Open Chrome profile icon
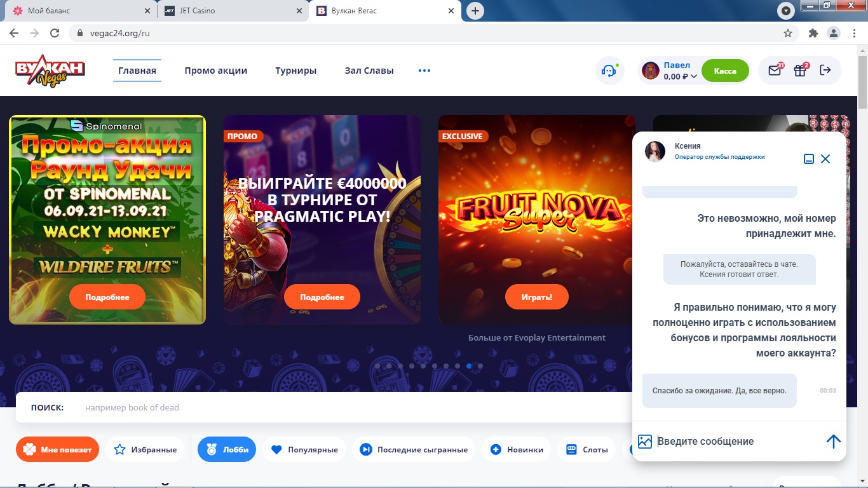Viewport: 868px width, 488px height. pyautogui.click(x=833, y=33)
